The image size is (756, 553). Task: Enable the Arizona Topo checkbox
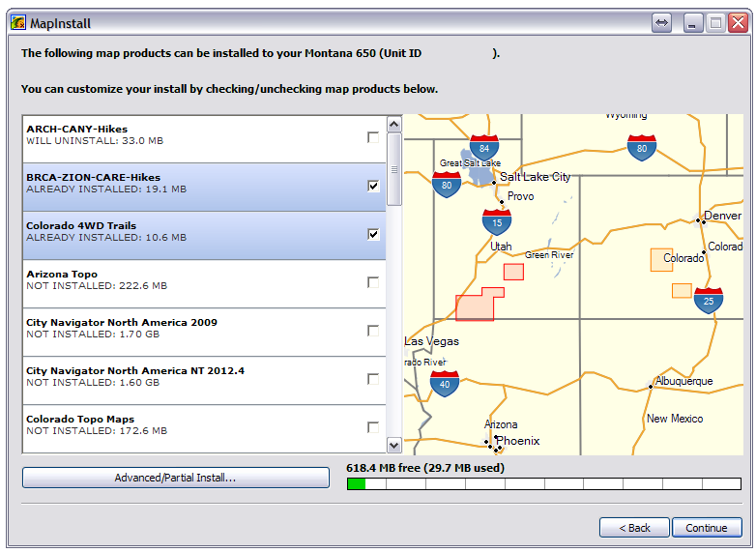pos(373,282)
